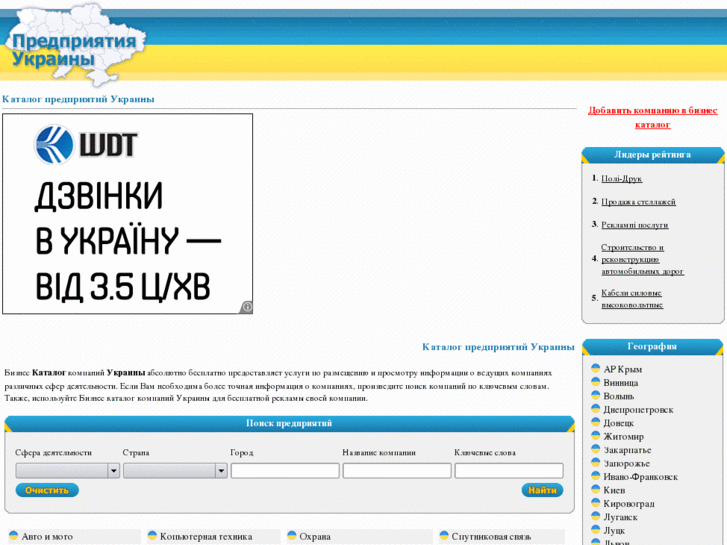Screen dimensions: 727x545
Task: Click the flag icon beside Спутниковая связь
Action: tap(444, 535)
